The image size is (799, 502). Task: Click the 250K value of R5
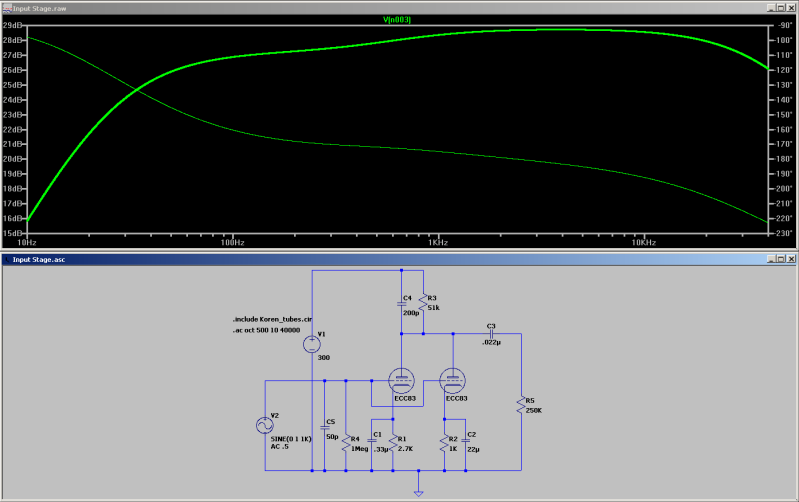coord(534,411)
